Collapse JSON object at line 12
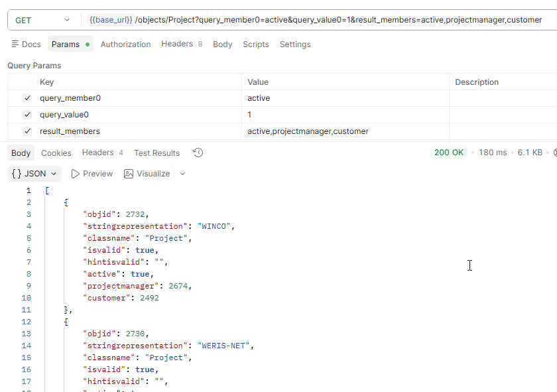Screen dimensions: 557x392 coord(66,322)
